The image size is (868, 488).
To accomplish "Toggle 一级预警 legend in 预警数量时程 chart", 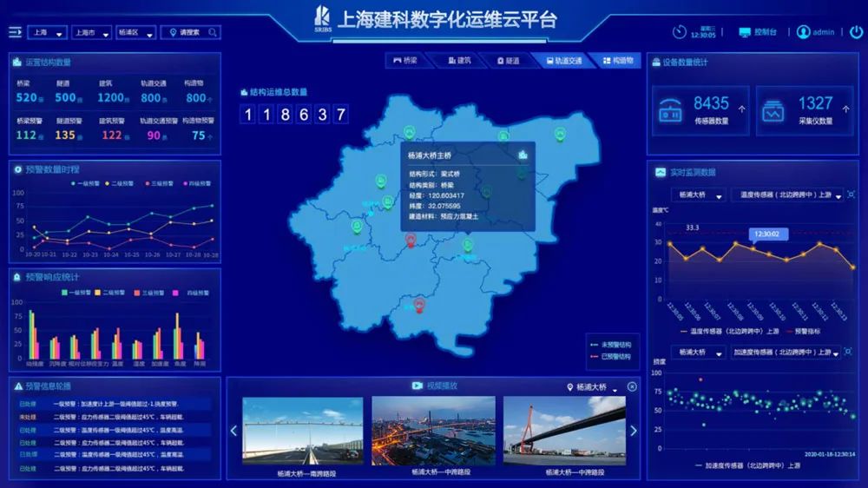I will pyautogui.click(x=86, y=184).
